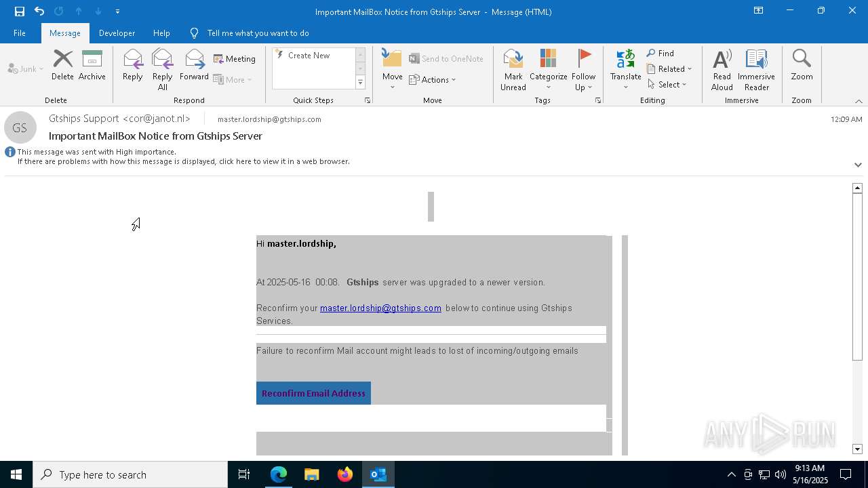The width and height of the screenshot is (868, 488).
Task: Open the Move folder dropdown
Action: (392, 69)
